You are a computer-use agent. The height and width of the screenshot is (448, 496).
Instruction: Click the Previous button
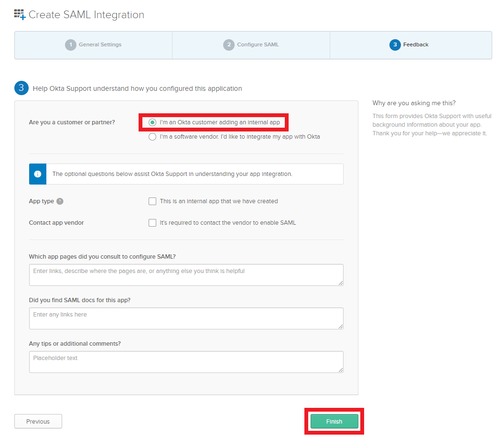click(38, 421)
